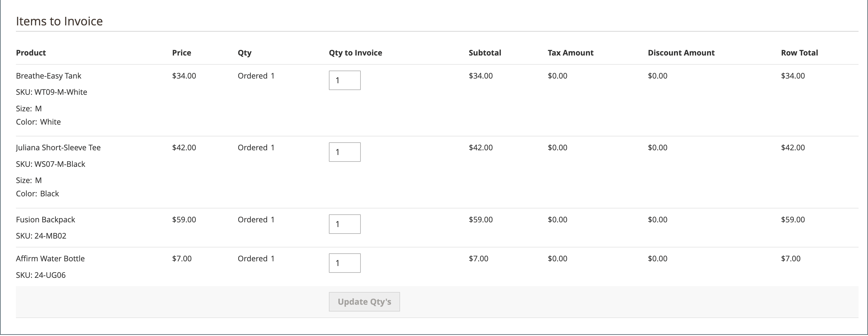Click the Juliana Short-Sleeve Tee product name
The width and height of the screenshot is (868, 336).
click(x=58, y=148)
